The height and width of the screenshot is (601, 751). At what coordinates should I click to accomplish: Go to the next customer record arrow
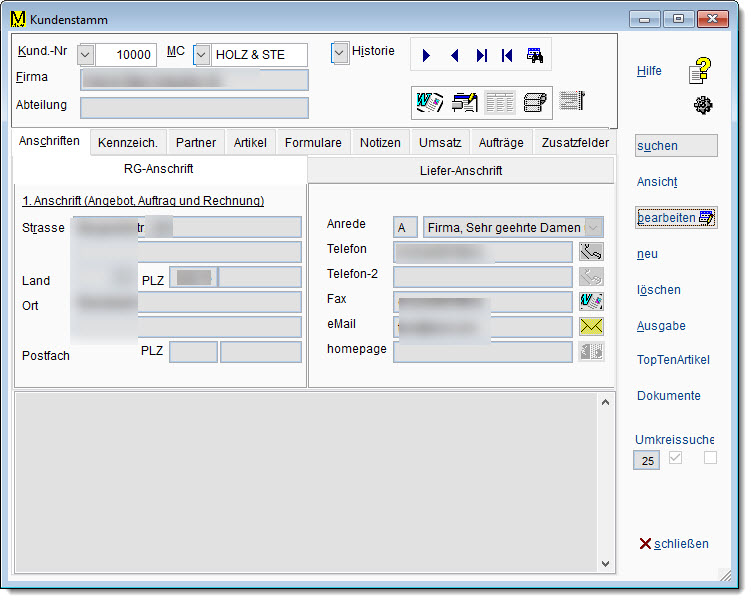click(427, 56)
